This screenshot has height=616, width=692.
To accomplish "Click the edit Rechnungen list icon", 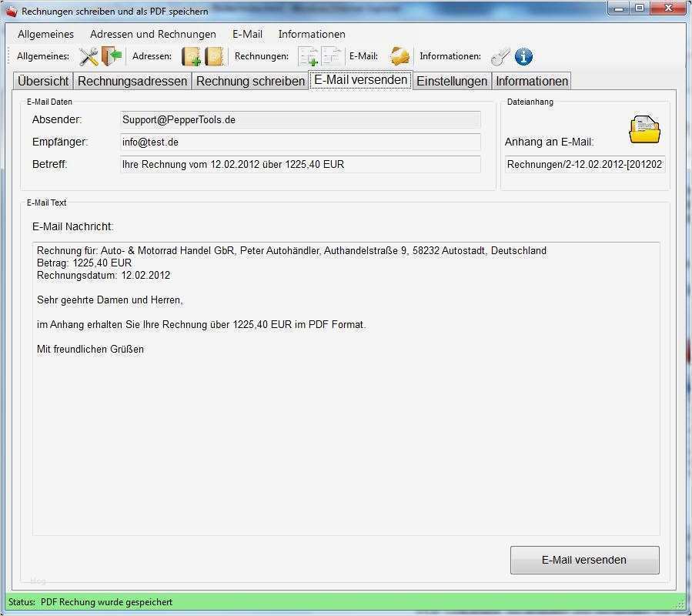I will pos(333,56).
